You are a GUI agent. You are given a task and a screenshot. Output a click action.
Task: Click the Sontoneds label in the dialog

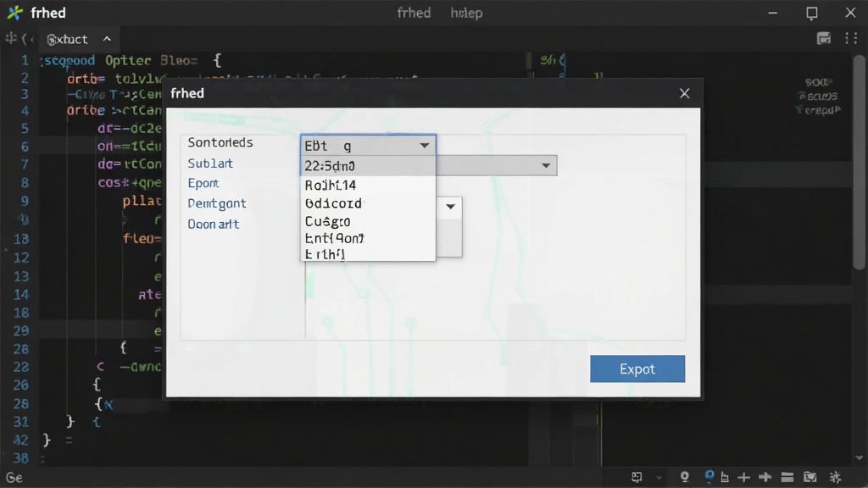[220, 142]
